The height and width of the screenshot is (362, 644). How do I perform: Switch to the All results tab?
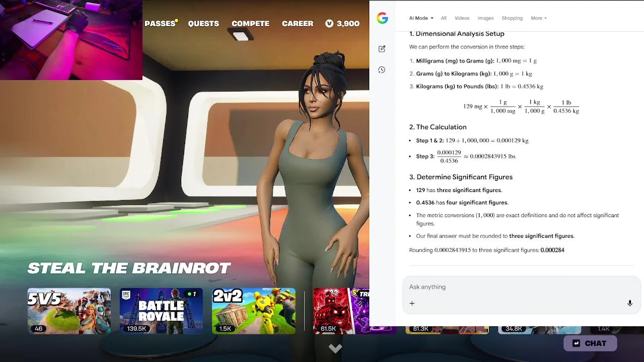click(x=443, y=18)
